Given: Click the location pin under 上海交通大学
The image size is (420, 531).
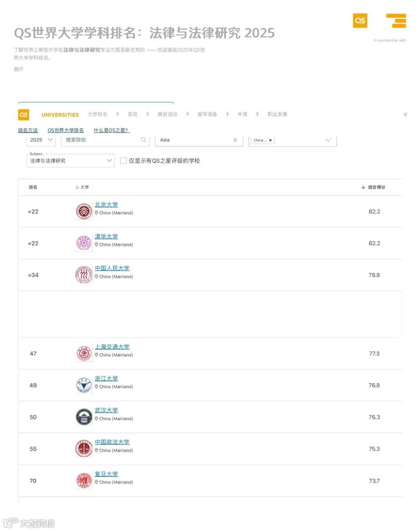Looking at the screenshot, I should click(96, 355).
